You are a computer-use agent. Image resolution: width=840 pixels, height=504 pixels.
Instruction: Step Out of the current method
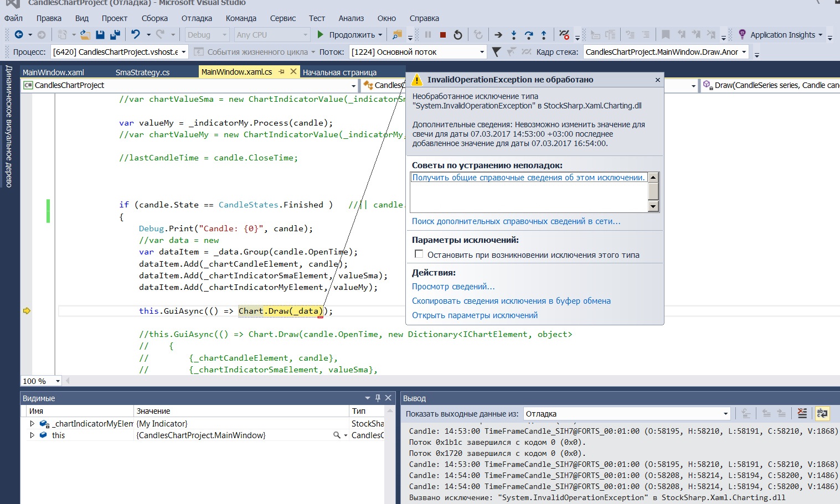[x=544, y=35]
